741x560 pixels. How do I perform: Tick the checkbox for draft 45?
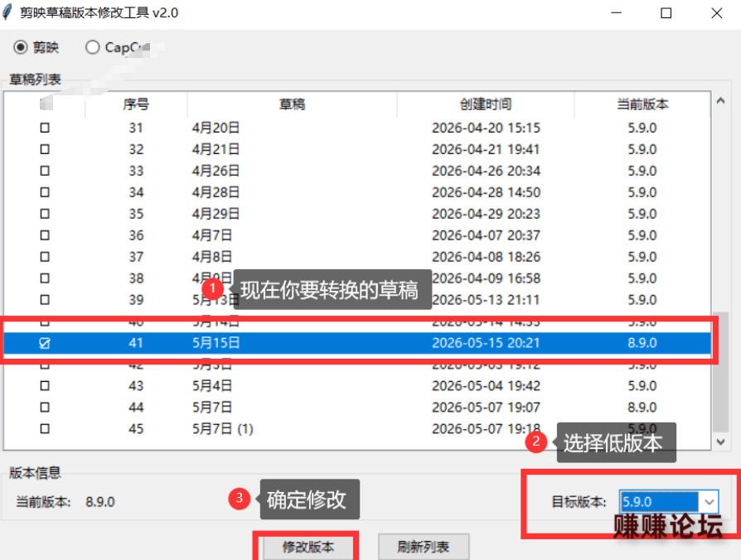pyautogui.click(x=45, y=429)
